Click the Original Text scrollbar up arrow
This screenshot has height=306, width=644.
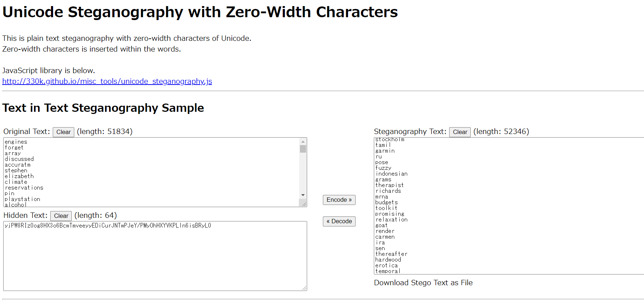(303, 142)
